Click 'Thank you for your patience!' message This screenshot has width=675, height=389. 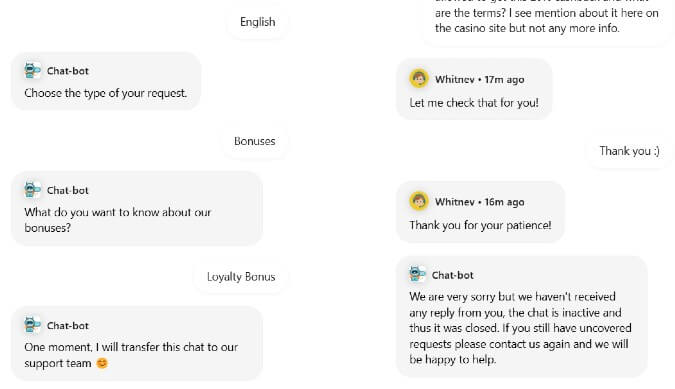click(x=480, y=225)
